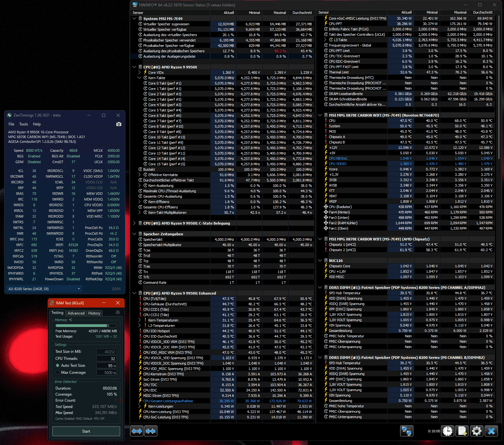Select the CPU-Gesamt-Leistungsaufnahme row

click(x=222, y=401)
